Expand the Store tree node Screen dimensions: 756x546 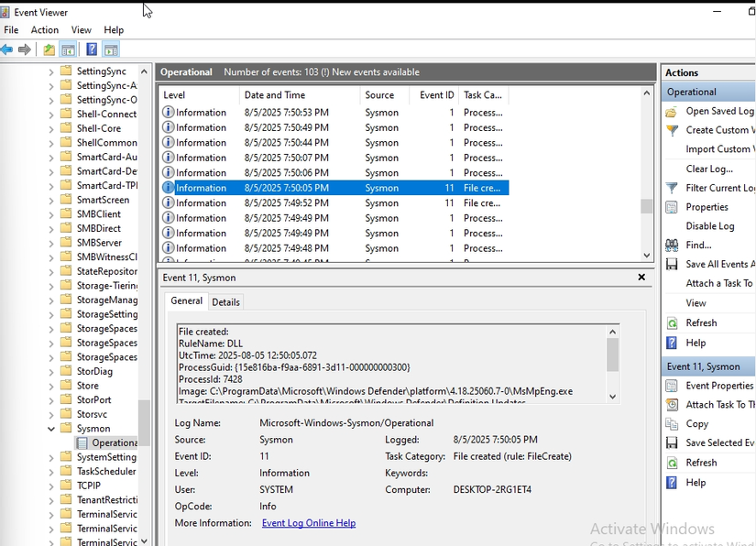click(x=51, y=386)
